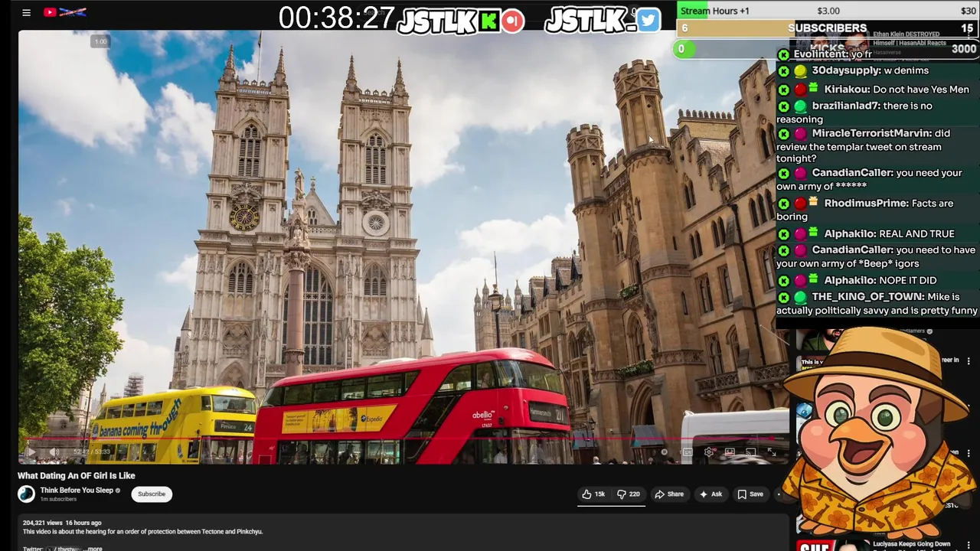Open the Ask AI button
The width and height of the screenshot is (980, 551).
click(x=710, y=494)
